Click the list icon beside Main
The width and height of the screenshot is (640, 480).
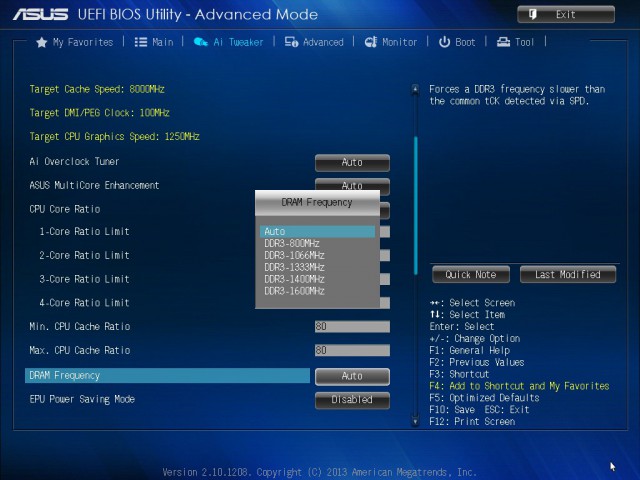click(x=141, y=42)
